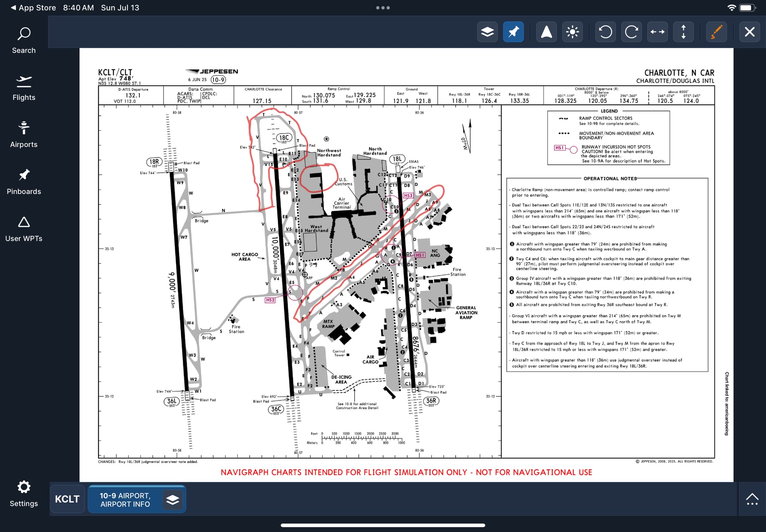Open Settings gear in sidebar
The image size is (766, 532).
[24, 494]
